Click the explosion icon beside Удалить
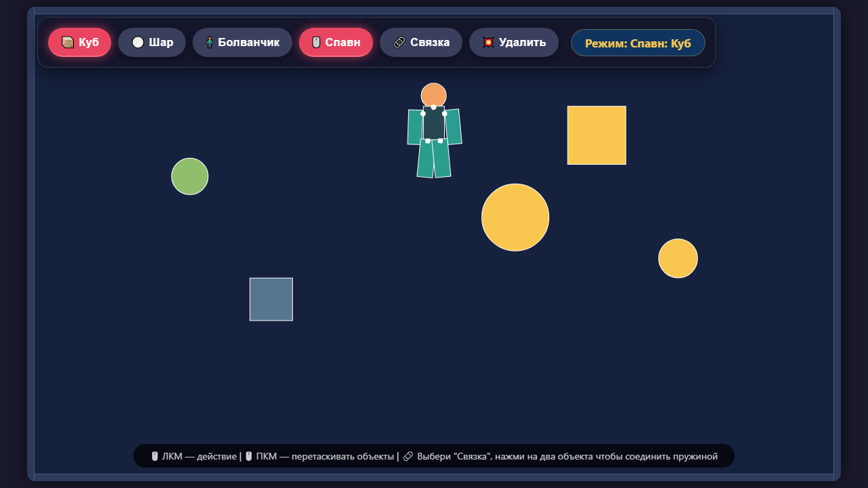This screenshot has width=868, height=488. [x=488, y=42]
